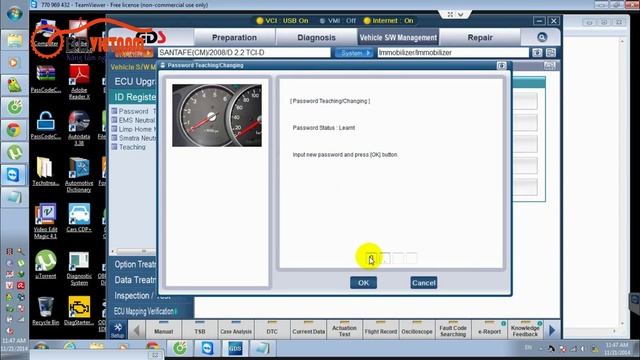Open Adobe Reader X desktop icon
The height and width of the screenshot is (360, 640).
(79, 82)
